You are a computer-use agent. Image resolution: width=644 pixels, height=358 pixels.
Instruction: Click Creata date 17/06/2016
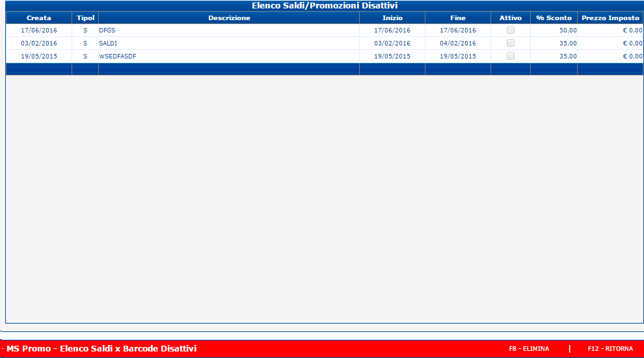[x=39, y=31]
